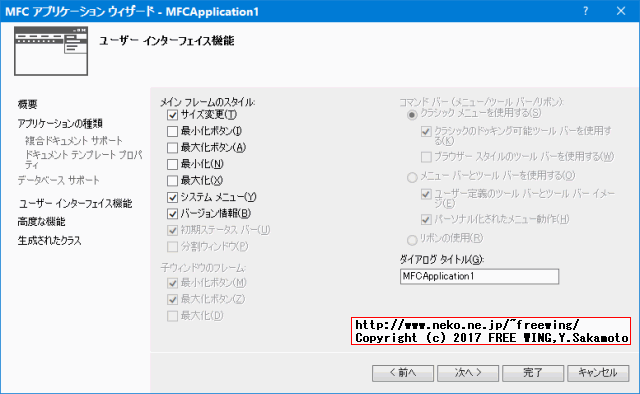Toggle クラシックのドッキング可能ツール バー checkbox
The height and width of the screenshot is (394, 640).
tap(426, 131)
